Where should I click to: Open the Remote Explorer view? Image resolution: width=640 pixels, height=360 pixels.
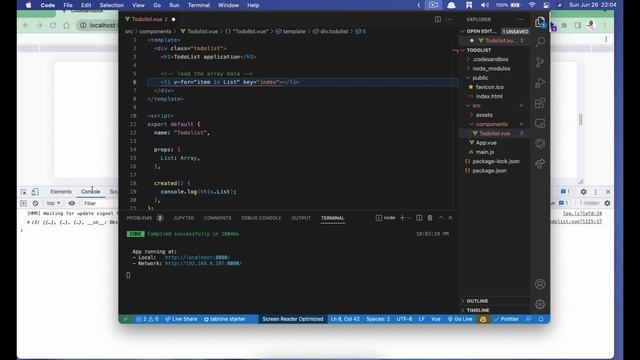(x=540, y=123)
